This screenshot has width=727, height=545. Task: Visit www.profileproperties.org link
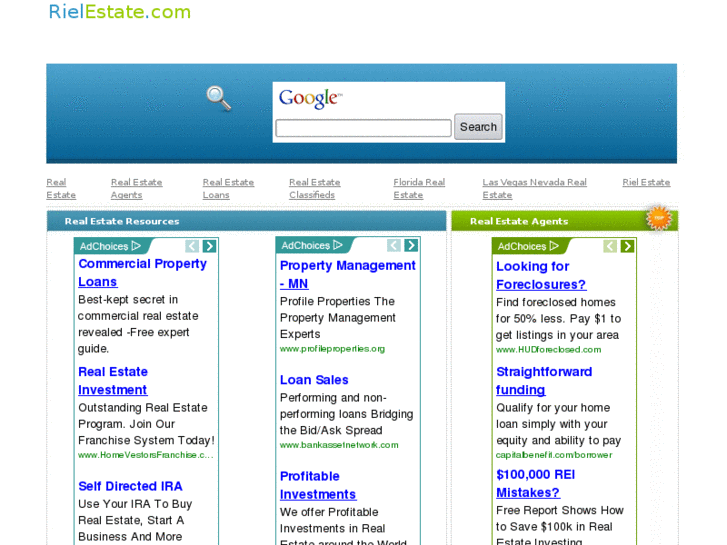(x=332, y=349)
